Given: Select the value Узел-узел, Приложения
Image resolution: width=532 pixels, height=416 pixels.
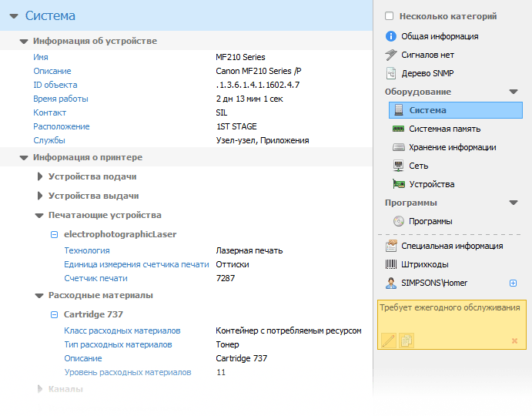Looking at the screenshot, I should click(263, 140).
